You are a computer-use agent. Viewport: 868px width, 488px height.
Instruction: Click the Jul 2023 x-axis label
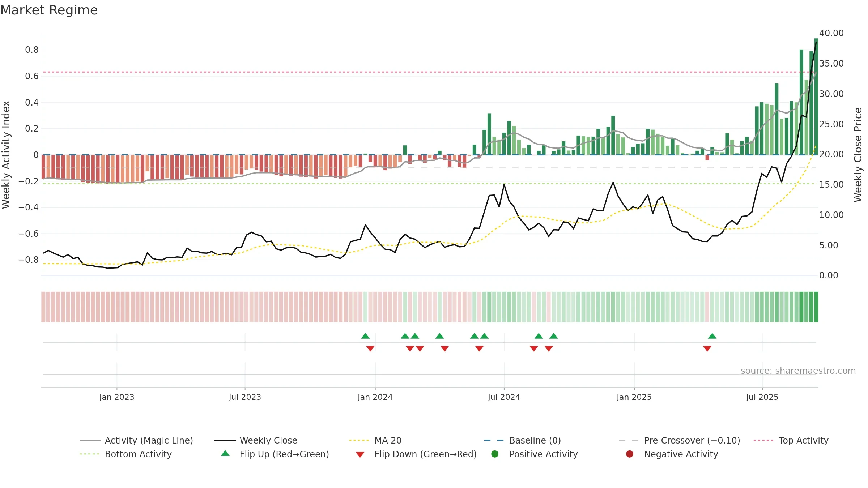[245, 397]
